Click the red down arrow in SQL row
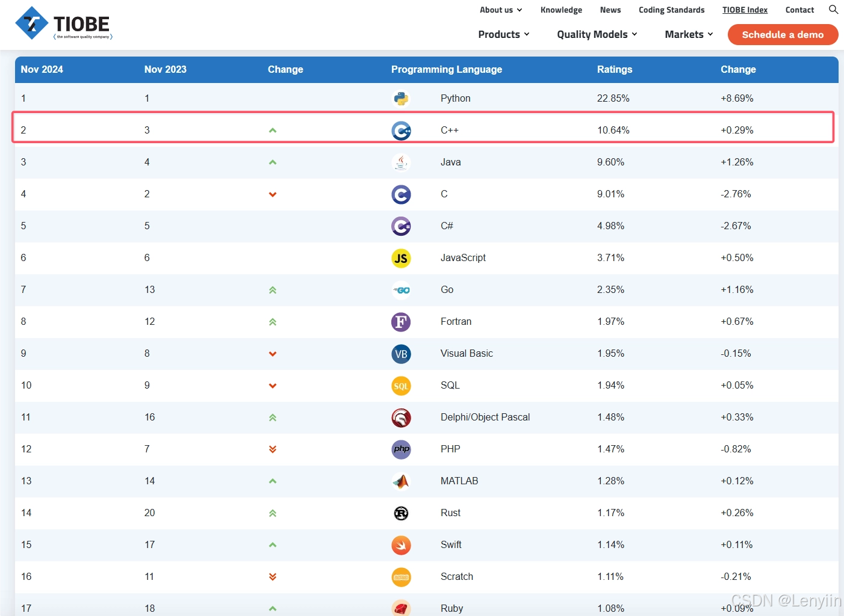Screen dimensions: 844x616 click(273, 386)
